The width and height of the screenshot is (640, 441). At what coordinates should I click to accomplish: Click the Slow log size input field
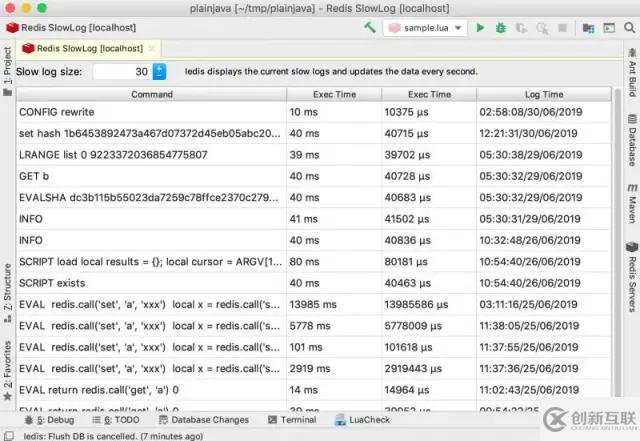[122, 71]
